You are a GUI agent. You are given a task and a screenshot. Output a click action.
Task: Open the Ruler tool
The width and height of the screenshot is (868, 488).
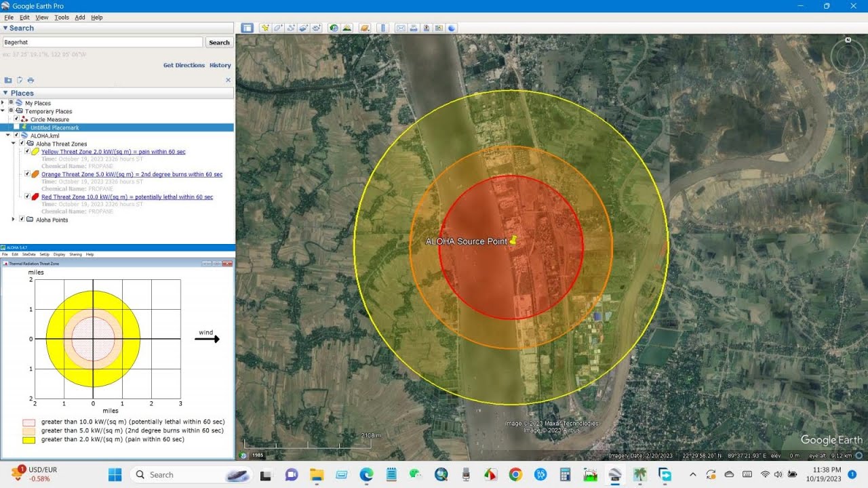[x=383, y=28]
